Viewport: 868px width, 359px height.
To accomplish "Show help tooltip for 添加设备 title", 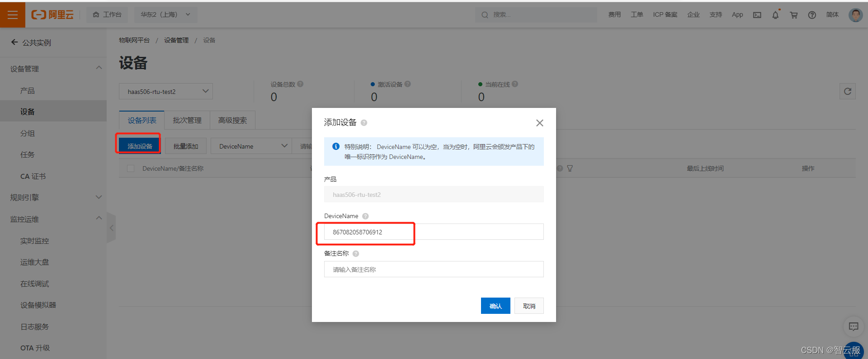I will point(364,123).
